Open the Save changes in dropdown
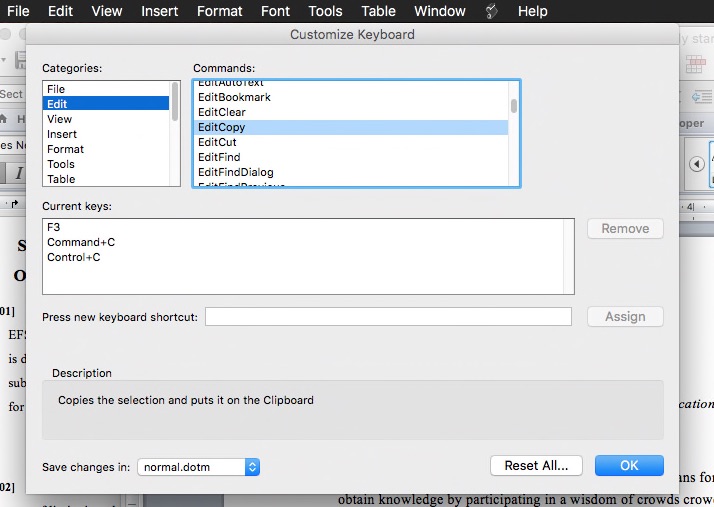The height and width of the screenshot is (507, 714). point(199,467)
